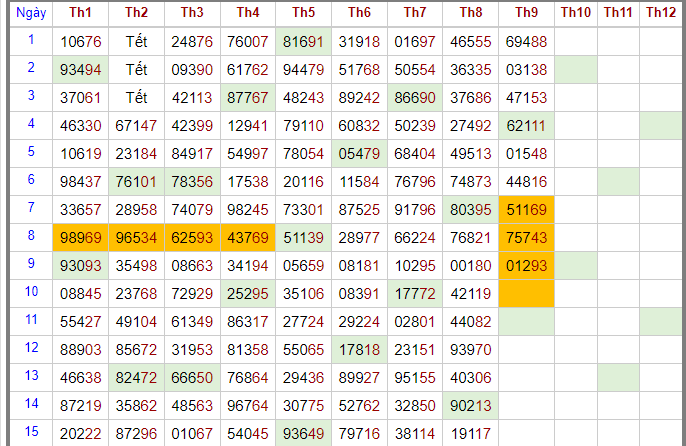This screenshot has height=446, width=686.
Task: Select day 15 row label
Action: 30,432
